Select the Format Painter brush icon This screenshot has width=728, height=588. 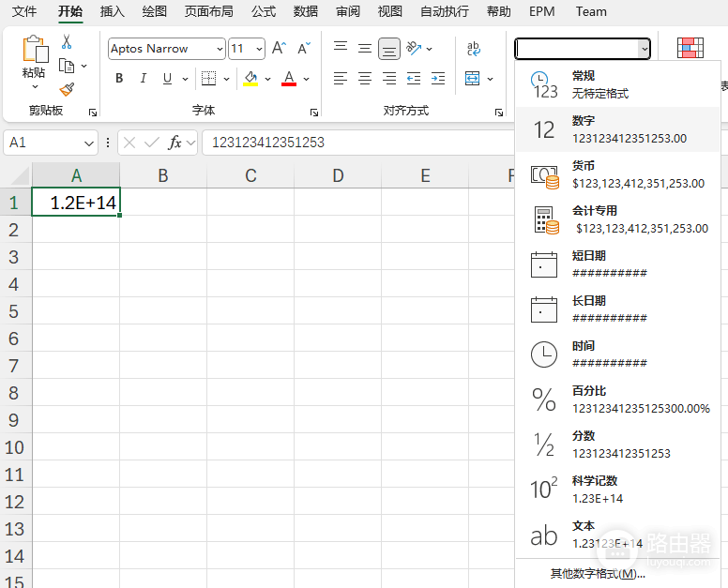[x=67, y=89]
